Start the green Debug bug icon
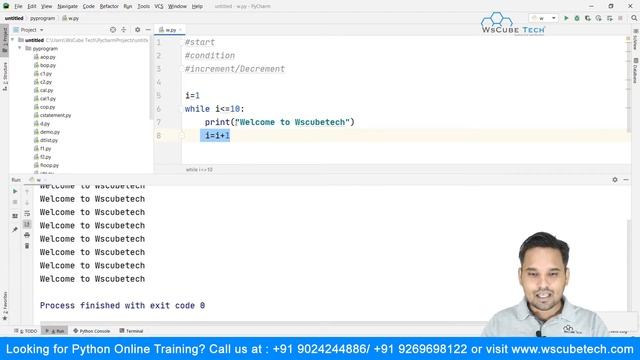Image resolution: width=640 pixels, height=360 pixels. (577, 18)
